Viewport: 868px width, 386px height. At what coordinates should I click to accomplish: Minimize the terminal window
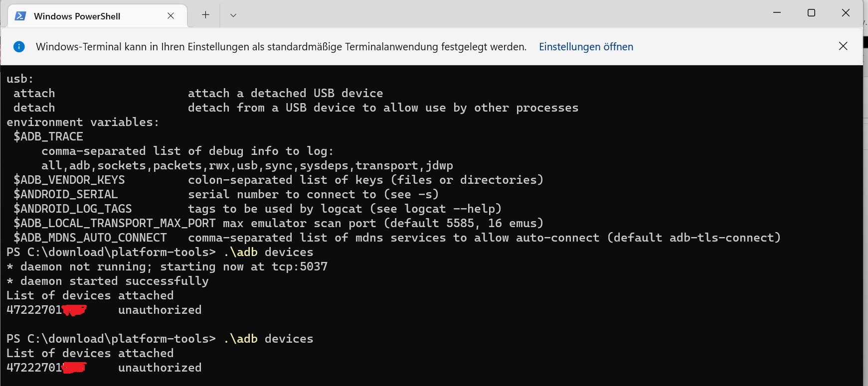click(x=777, y=13)
